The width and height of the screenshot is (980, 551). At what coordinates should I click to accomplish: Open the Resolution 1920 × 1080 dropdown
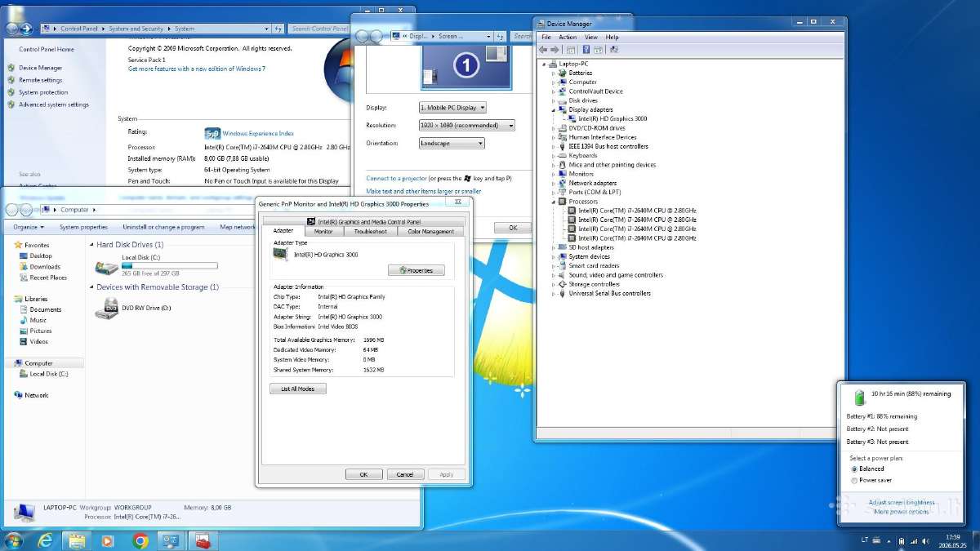(x=466, y=126)
